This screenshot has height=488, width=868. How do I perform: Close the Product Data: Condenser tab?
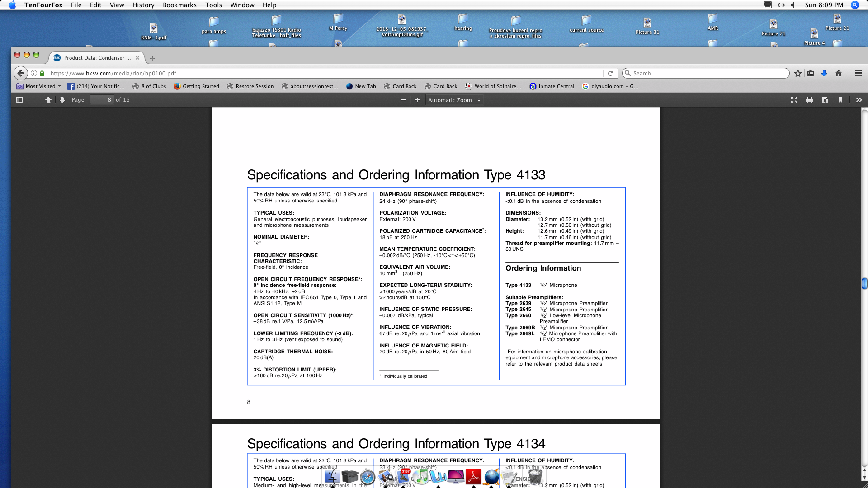pos(137,58)
